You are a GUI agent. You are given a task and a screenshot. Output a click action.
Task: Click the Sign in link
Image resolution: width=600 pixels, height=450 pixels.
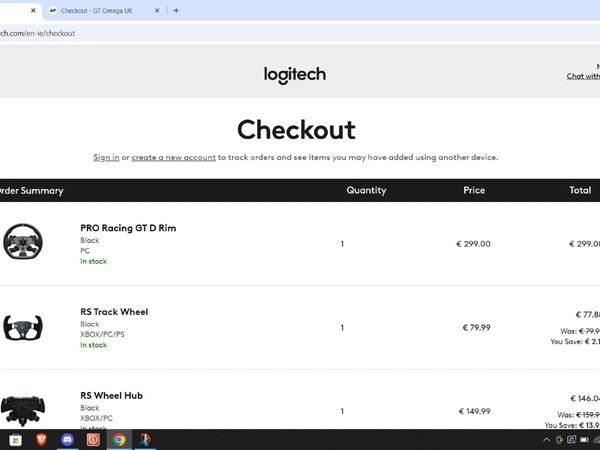coord(106,157)
